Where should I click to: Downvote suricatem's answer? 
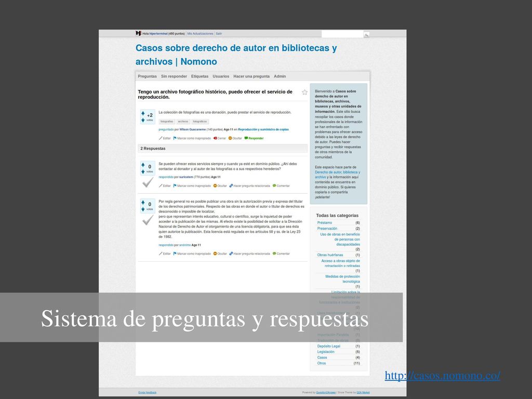(143, 171)
